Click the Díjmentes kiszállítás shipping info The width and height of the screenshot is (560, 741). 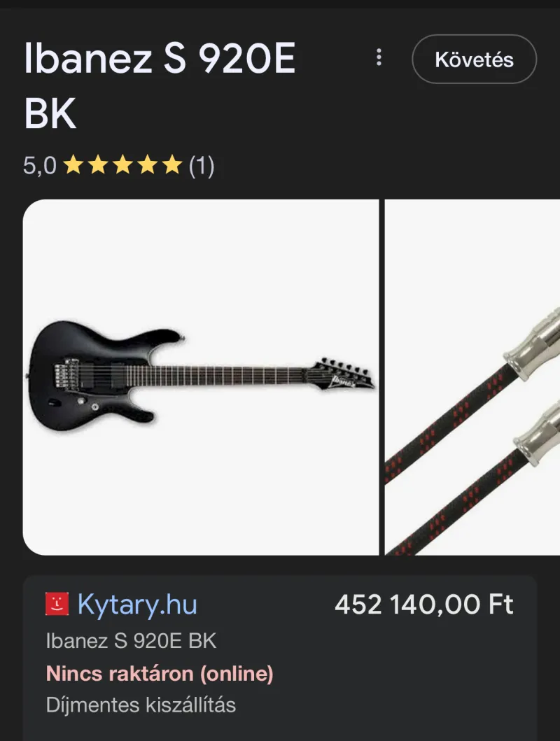(141, 705)
